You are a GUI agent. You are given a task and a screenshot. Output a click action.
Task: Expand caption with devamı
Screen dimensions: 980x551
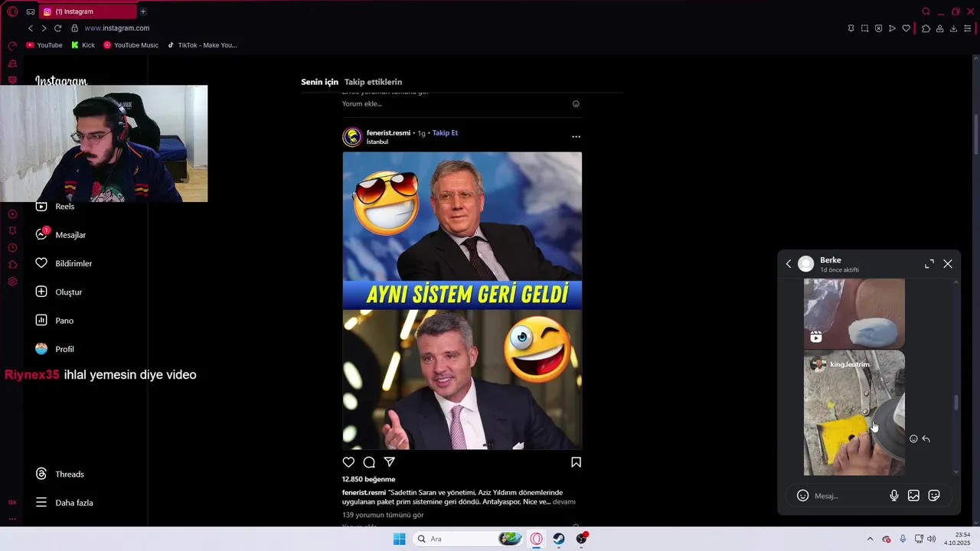tap(564, 502)
